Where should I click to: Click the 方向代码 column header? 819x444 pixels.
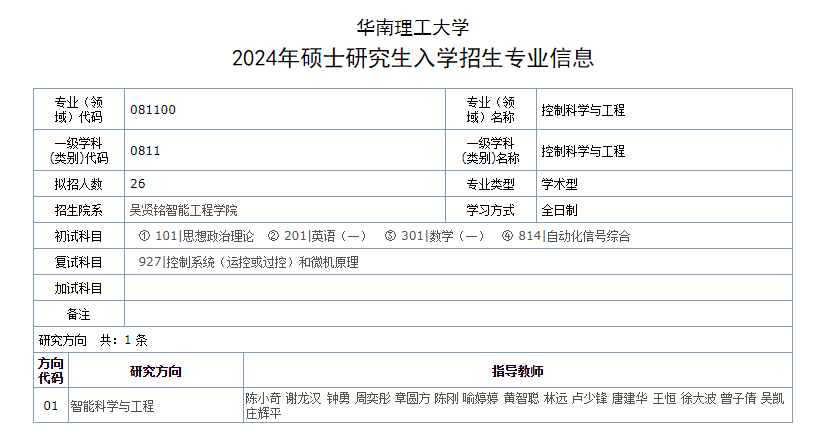tap(51, 370)
